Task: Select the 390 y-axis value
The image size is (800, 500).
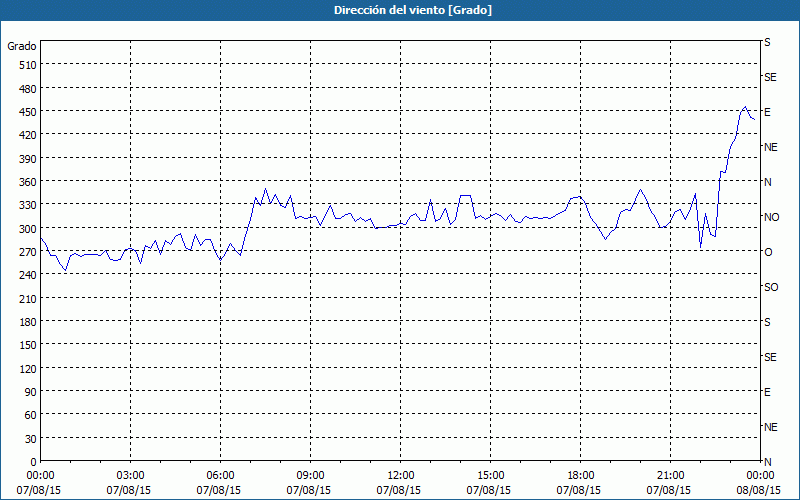Action: point(29,159)
